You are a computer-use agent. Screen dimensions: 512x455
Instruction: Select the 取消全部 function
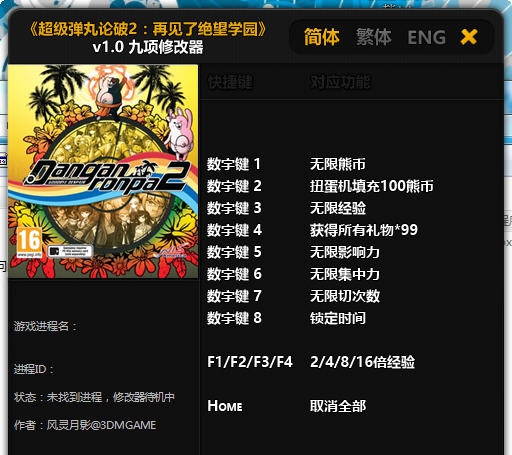338,406
